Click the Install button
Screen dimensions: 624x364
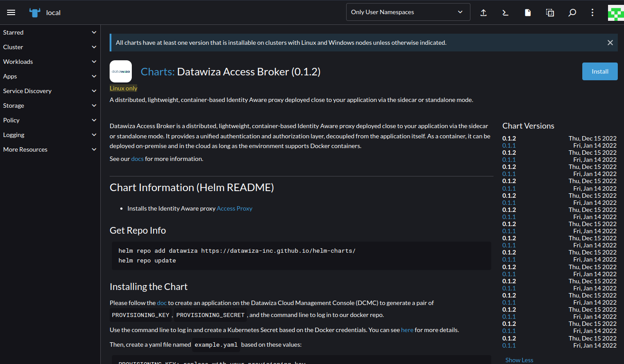[x=600, y=71]
